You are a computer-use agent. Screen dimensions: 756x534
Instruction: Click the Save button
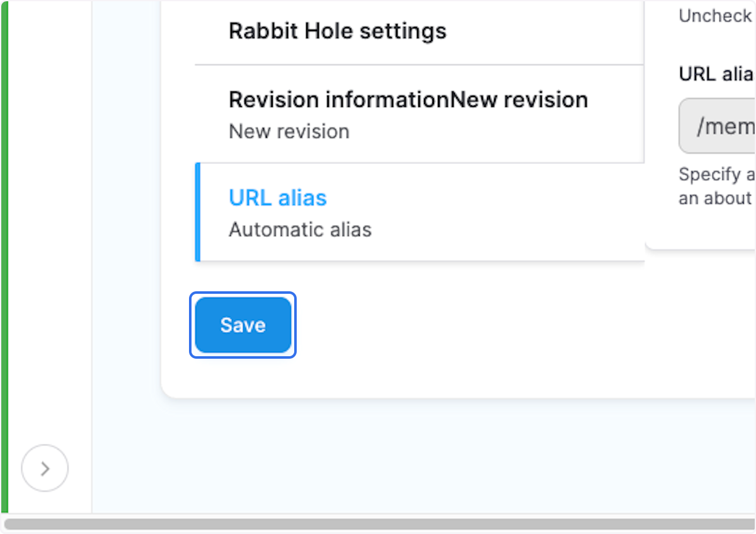tap(243, 325)
